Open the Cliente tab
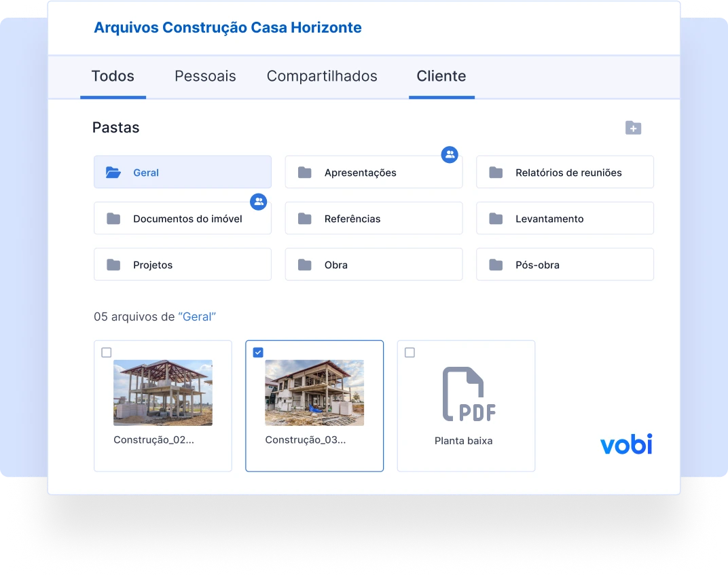 pos(441,76)
